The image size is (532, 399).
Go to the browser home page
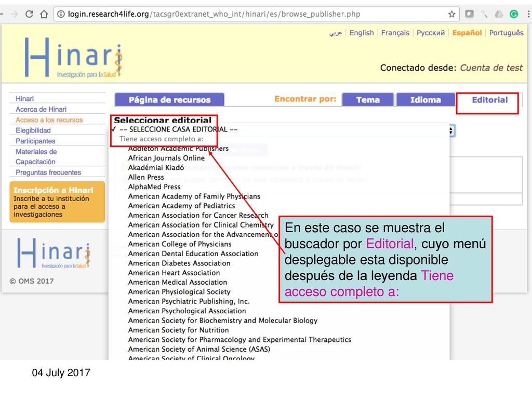click(x=44, y=14)
